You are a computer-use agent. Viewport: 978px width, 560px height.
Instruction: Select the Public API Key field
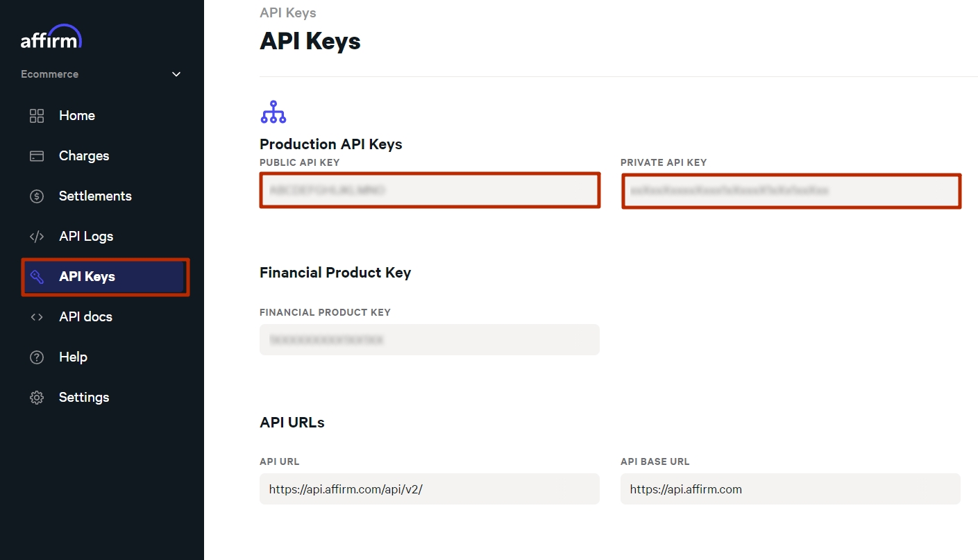pos(430,190)
